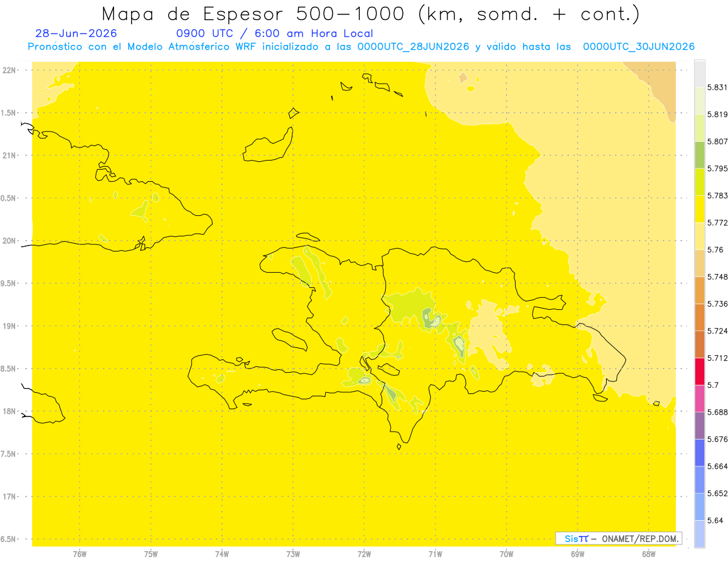The height and width of the screenshot is (562, 728).
Task: Click the legend value 5.748
Action: [717, 276]
